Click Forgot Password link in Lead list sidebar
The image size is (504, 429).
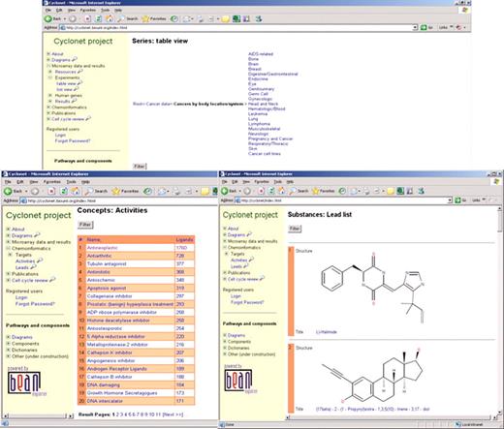click(247, 302)
